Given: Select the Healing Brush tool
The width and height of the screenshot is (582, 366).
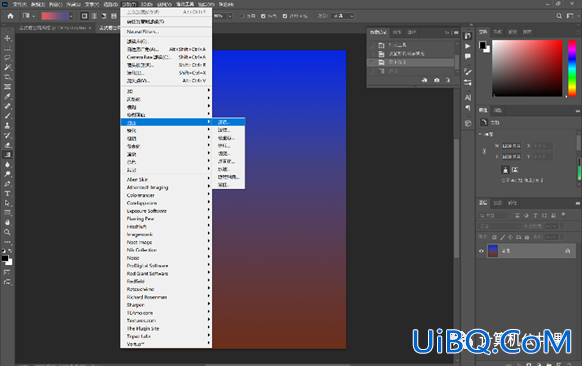Looking at the screenshot, I should pyautogui.click(x=7, y=106).
